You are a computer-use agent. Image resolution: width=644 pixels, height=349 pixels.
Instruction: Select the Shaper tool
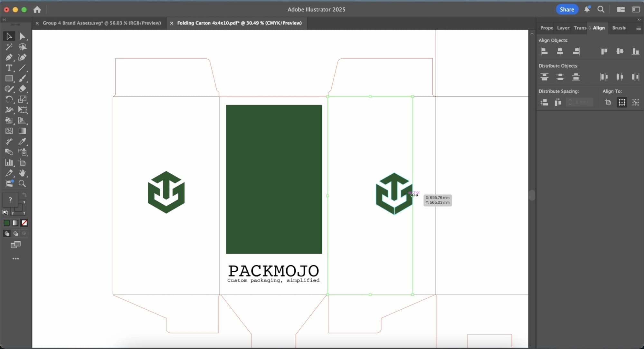[9, 89]
